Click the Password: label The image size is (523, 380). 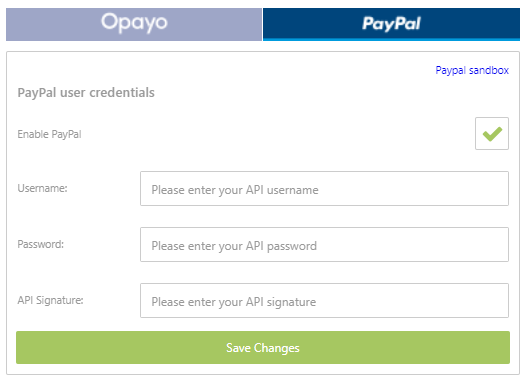coord(41,244)
